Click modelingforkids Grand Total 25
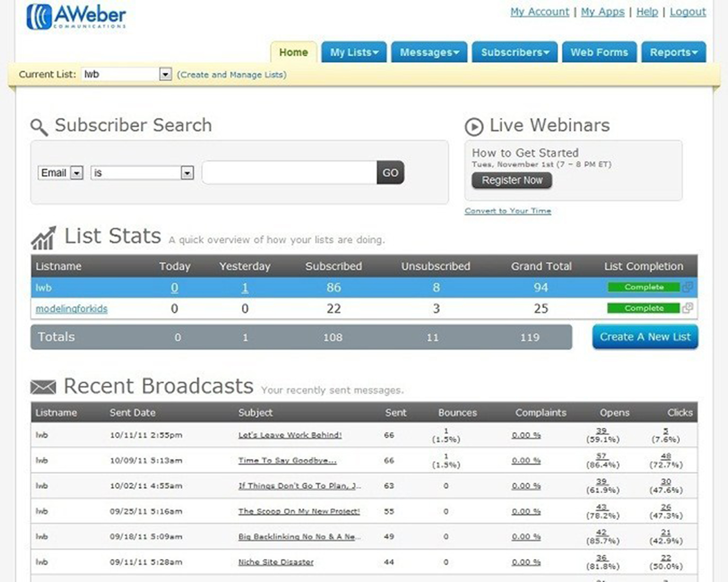This screenshot has height=582, width=728. click(541, 308)
